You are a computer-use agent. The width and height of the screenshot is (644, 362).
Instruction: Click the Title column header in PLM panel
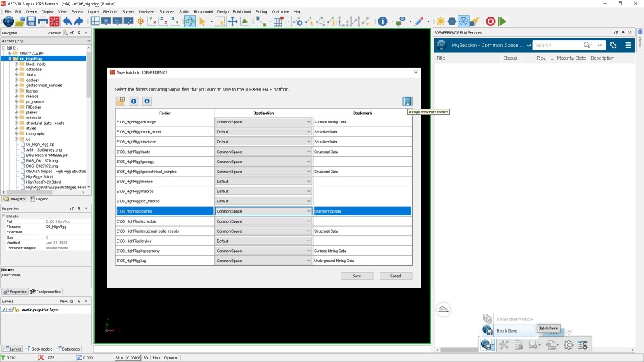(x=441, y=58)
